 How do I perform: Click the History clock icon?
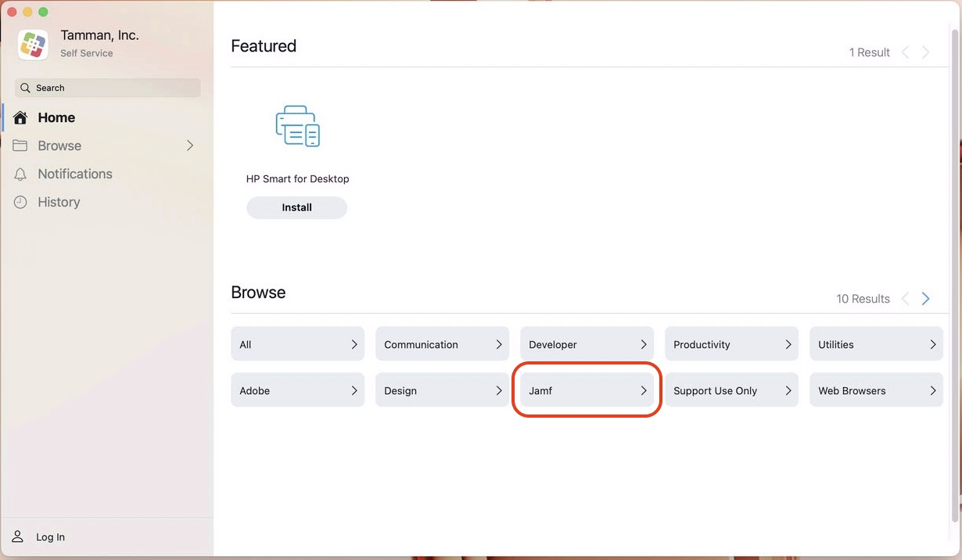20,203
